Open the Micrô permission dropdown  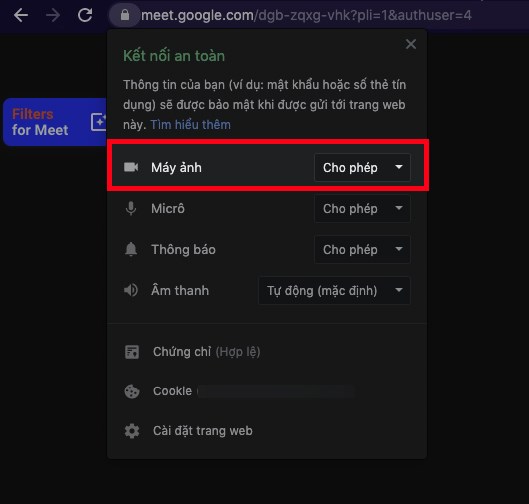[x=362, y=209]
